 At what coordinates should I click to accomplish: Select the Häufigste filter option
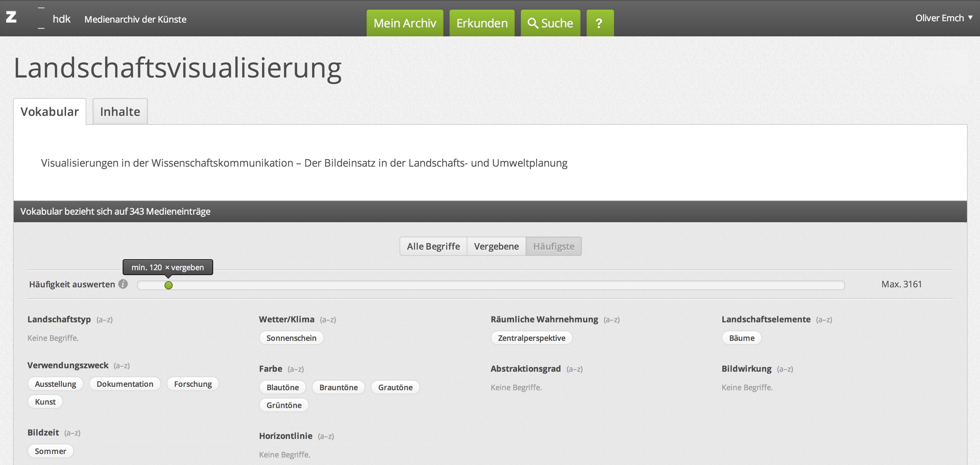tap(553, 247)
